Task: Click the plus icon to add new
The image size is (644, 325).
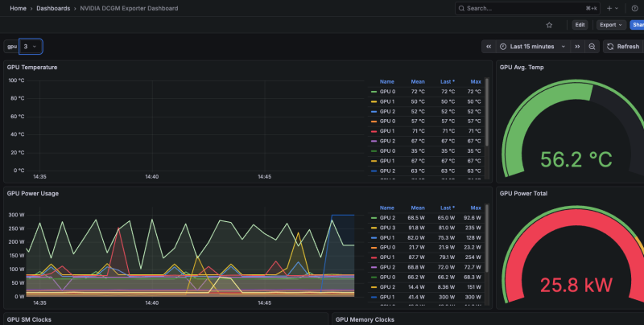Action: (x=610, y=8)
